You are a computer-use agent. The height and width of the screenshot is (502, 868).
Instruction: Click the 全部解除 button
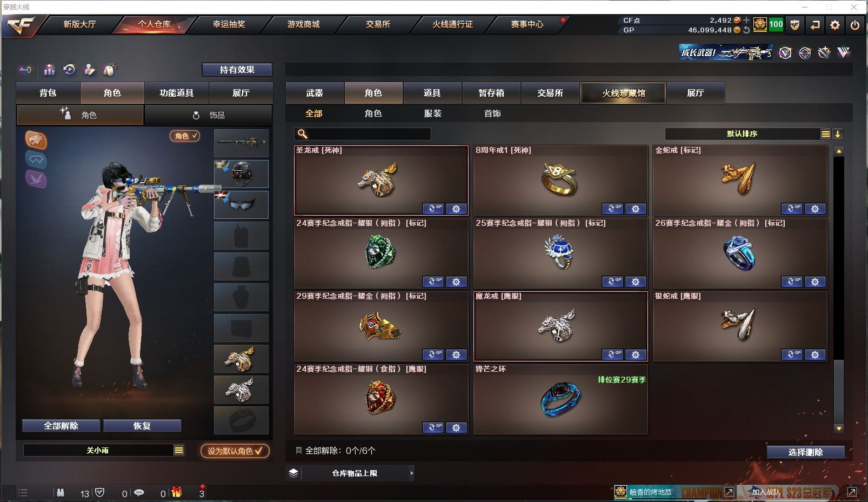[61, 426]
